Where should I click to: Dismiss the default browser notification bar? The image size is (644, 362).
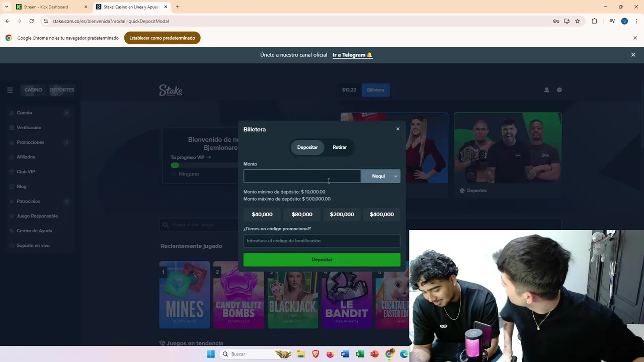(635, 38)
